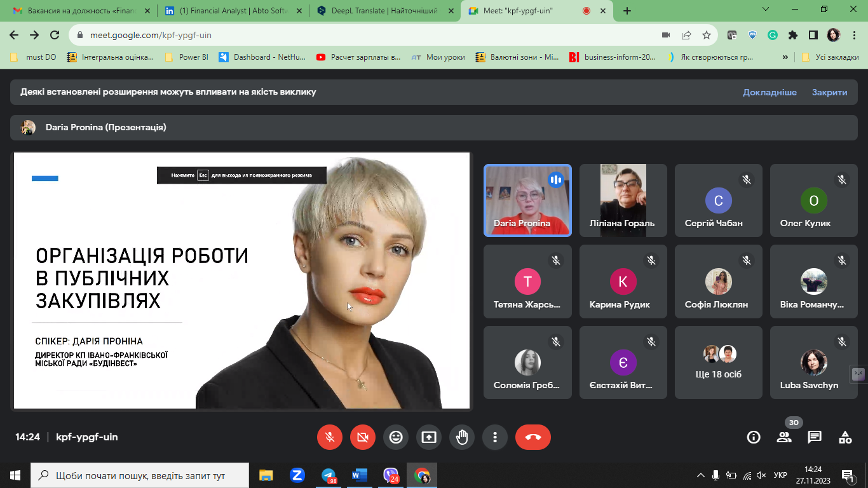Open Zoom from the taskbar
The height and width of the screenshot is (488, 868).
point(297,475)
